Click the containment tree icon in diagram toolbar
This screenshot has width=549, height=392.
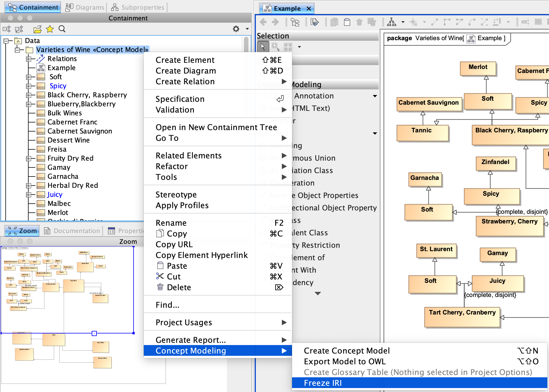(295, 22)
